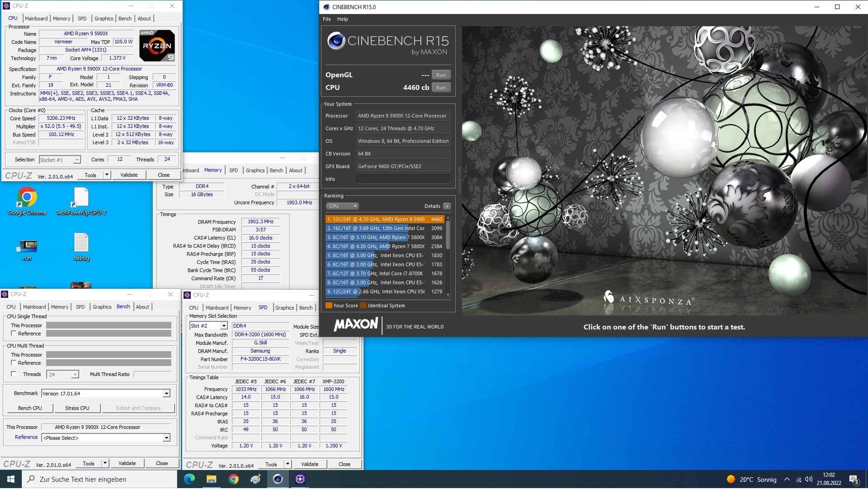Viewport: 868px width, 489px height.
Task: Click the Bench CPU button
Action: [30, 408]
